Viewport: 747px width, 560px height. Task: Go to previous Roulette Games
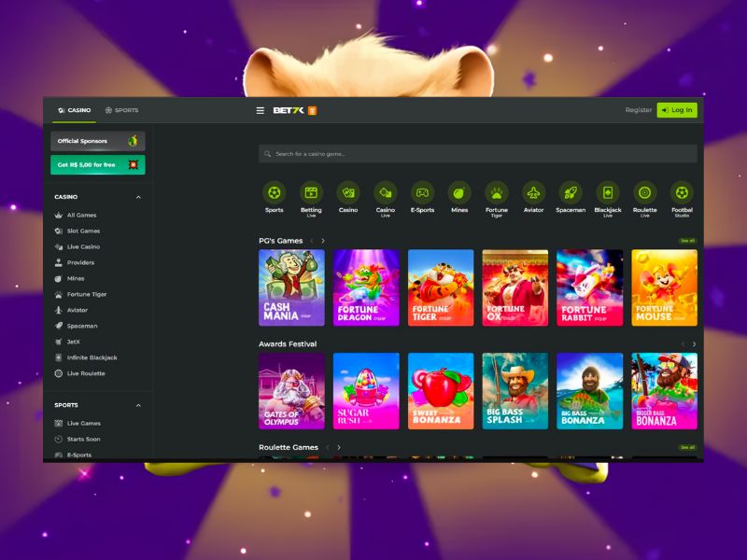[x=328, y=448]
